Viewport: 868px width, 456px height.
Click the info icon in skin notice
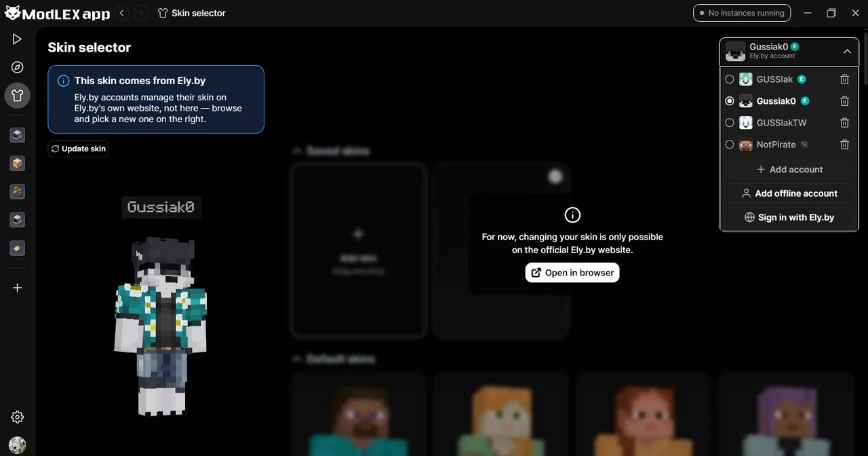point(64,81)
